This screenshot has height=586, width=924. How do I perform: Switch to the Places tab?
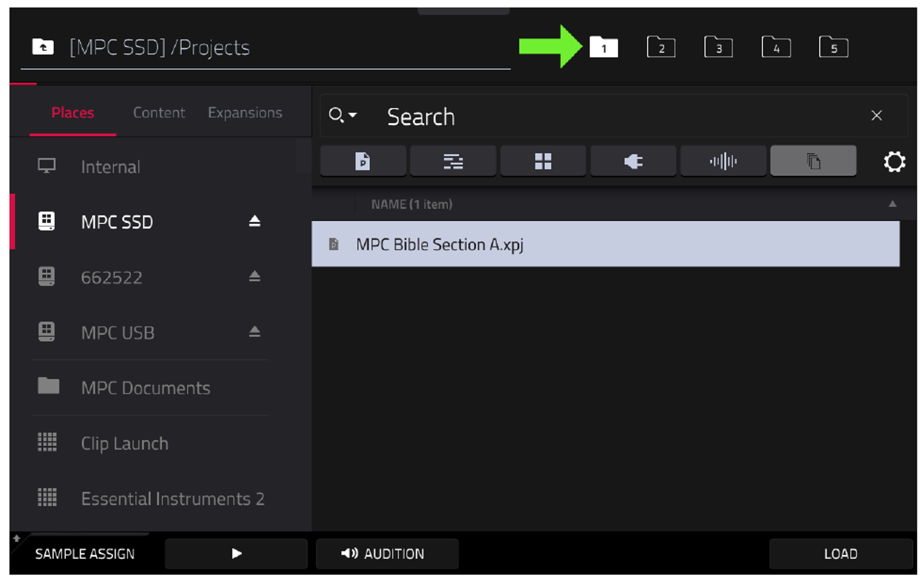(72, 112)
